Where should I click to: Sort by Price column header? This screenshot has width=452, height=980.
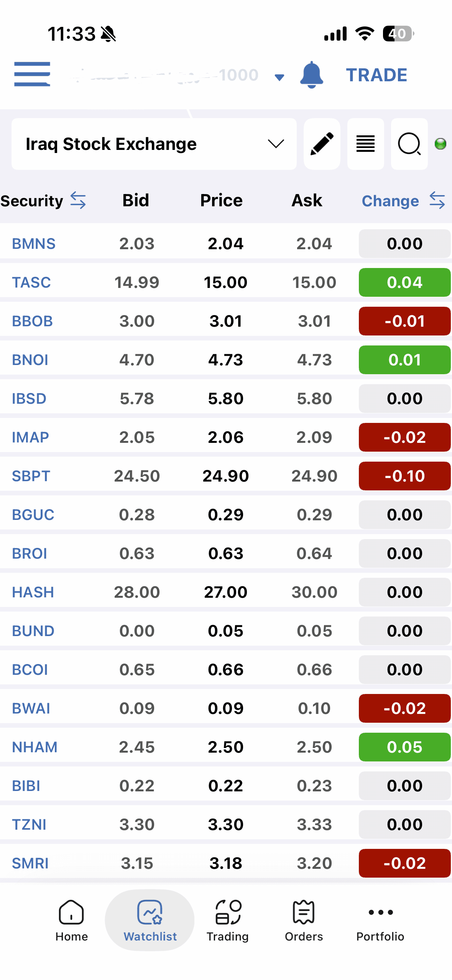pos(221,201)
